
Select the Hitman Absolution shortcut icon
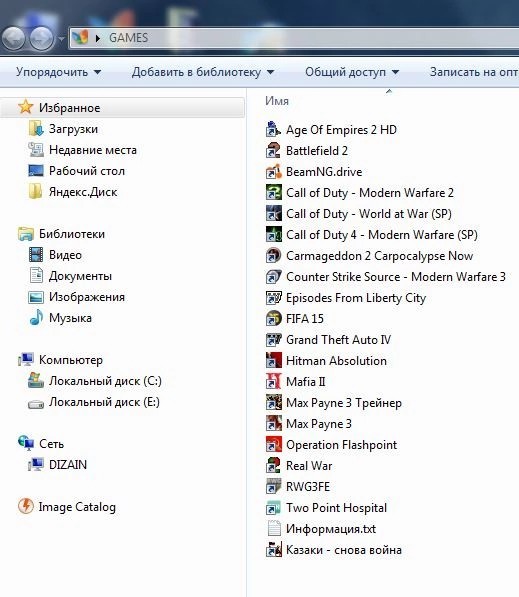(x=273, y=361)
